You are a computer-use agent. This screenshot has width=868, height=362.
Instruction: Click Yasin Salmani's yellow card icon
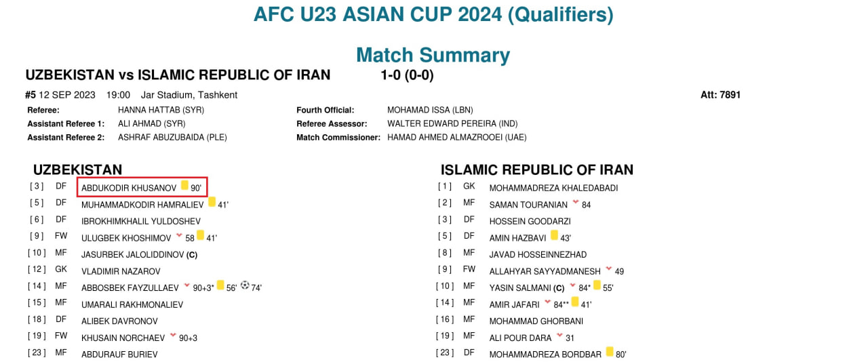597,285
